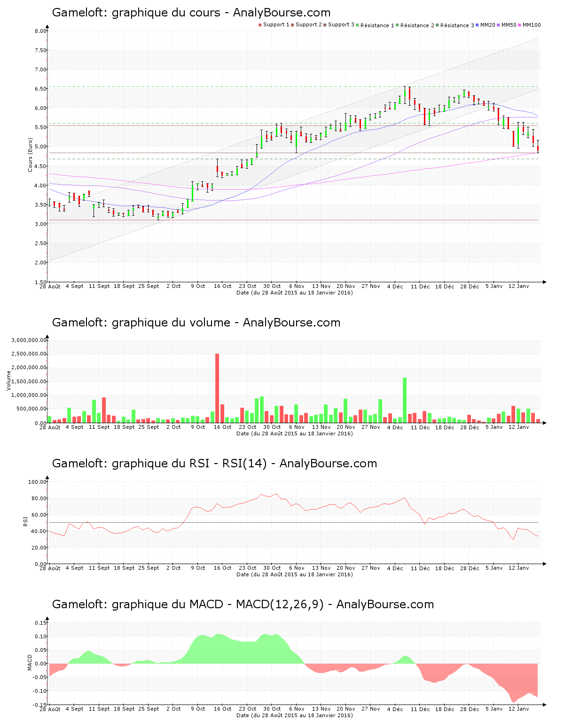Click '4 Déc' date under price chart
Image resolution: width=564 pixels, height=728 pixels.
click(395, 286)
